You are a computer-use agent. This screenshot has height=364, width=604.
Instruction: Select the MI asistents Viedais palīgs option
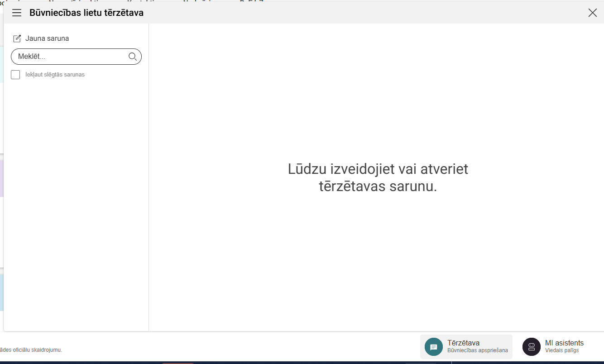click(554, 346)
